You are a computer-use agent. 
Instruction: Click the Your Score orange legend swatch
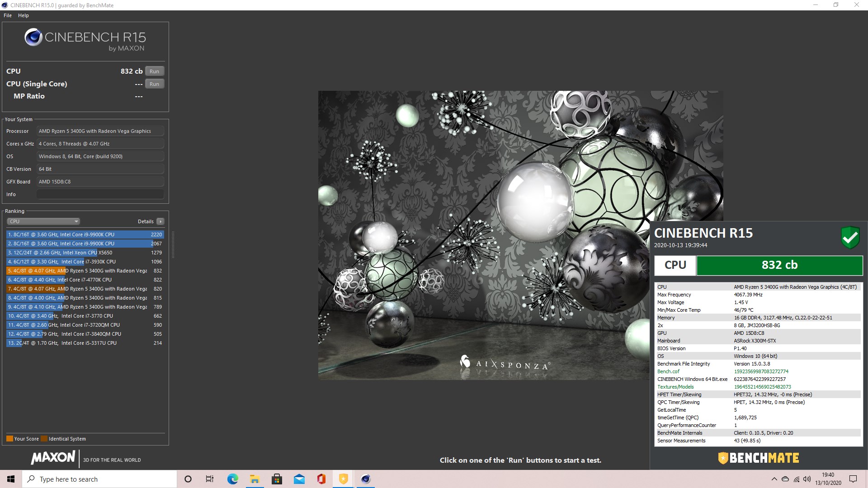(9, 439)
